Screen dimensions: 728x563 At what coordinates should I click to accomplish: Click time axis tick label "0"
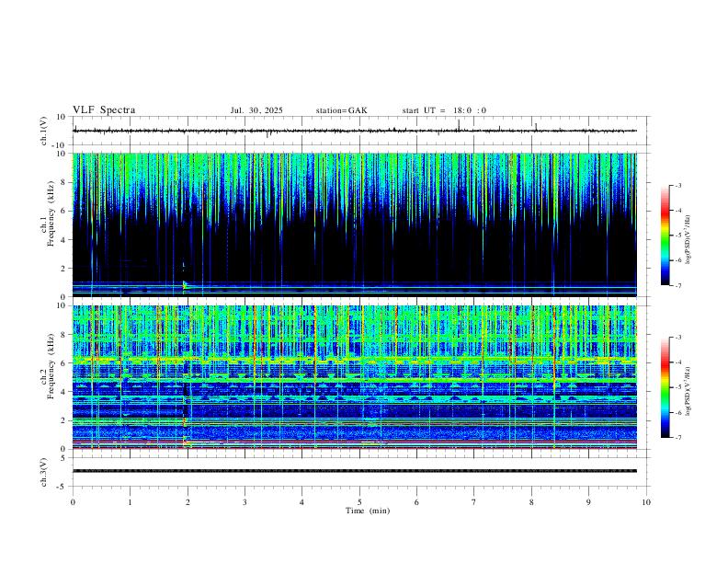point(73,502)
